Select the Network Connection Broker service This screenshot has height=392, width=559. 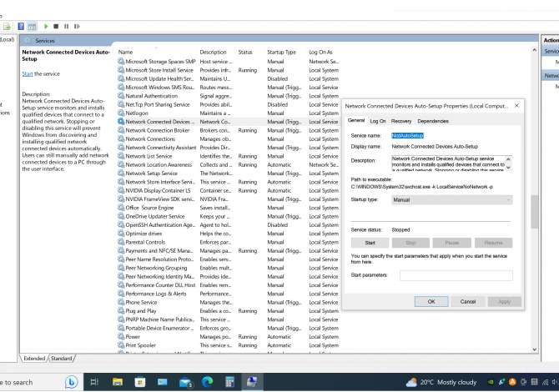(228, 130)
